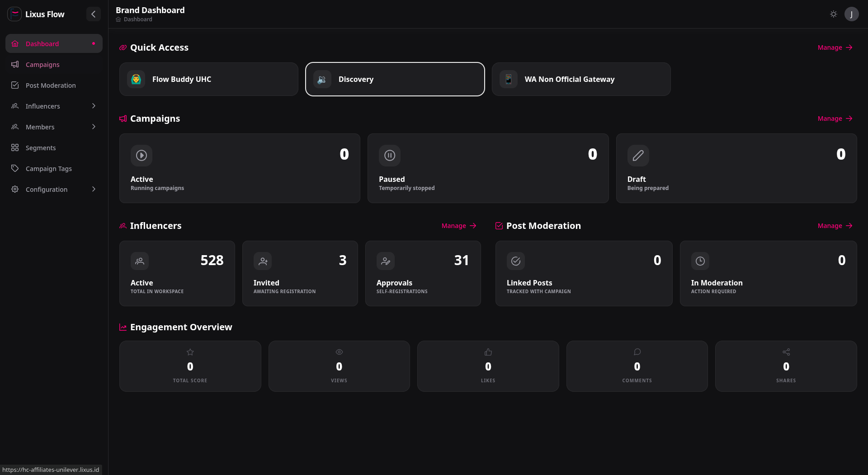Click Manage link for Influencers section
The height and width of the screenshot is (475, 868).
pyautogui.click(x=458, y=226)
